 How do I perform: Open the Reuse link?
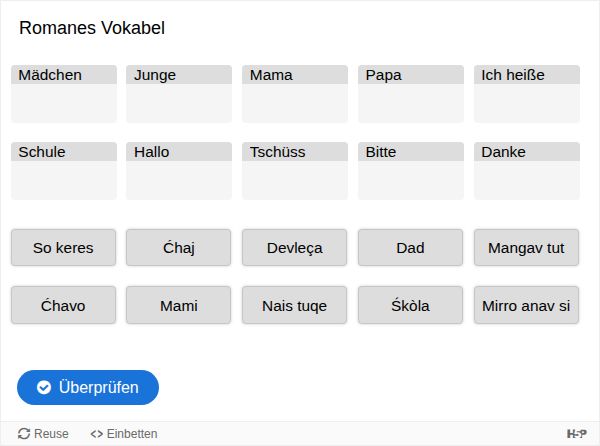44,434
